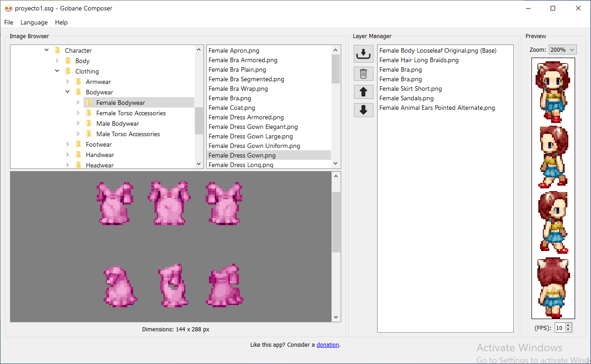Increase FPS with the up stepper arrow
This screenshot has height=364, width=591.
(568, 325)
